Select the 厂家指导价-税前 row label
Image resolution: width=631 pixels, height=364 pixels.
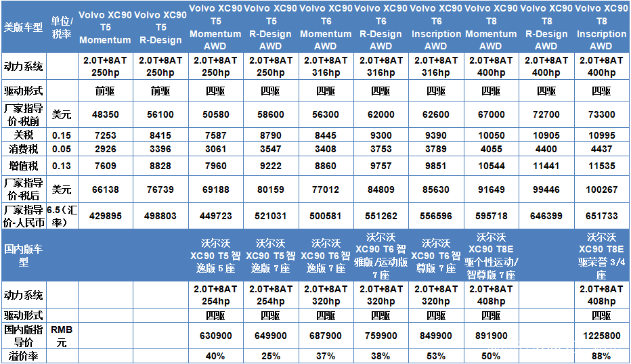[x=23, y=114]
